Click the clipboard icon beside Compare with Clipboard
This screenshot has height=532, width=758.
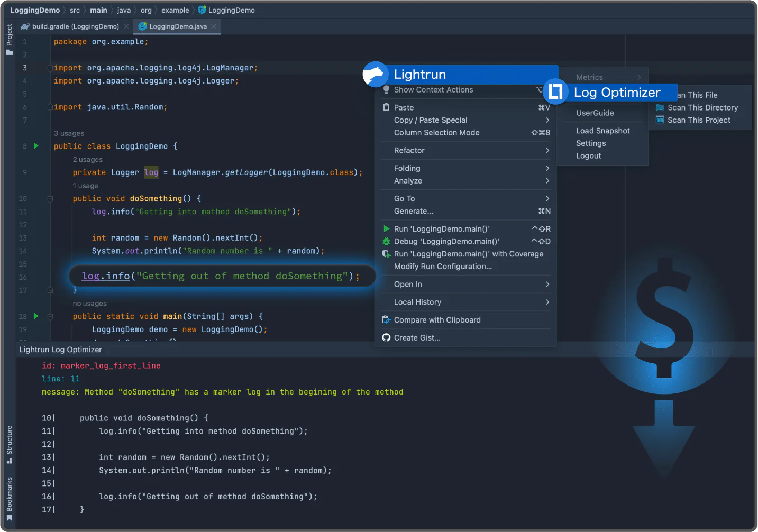[x=387, y=319]
